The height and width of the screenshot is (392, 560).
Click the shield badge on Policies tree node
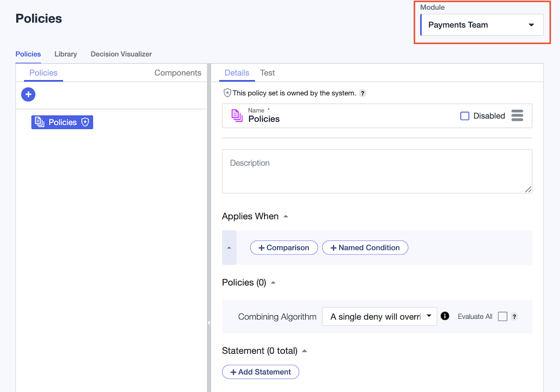pos(85,122)
